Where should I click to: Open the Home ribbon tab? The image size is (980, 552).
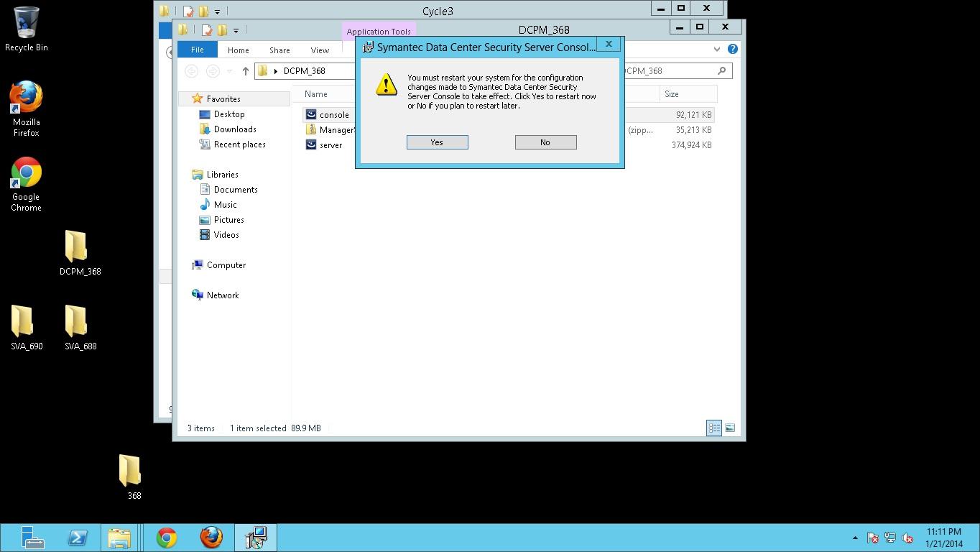tap(238, 50)
